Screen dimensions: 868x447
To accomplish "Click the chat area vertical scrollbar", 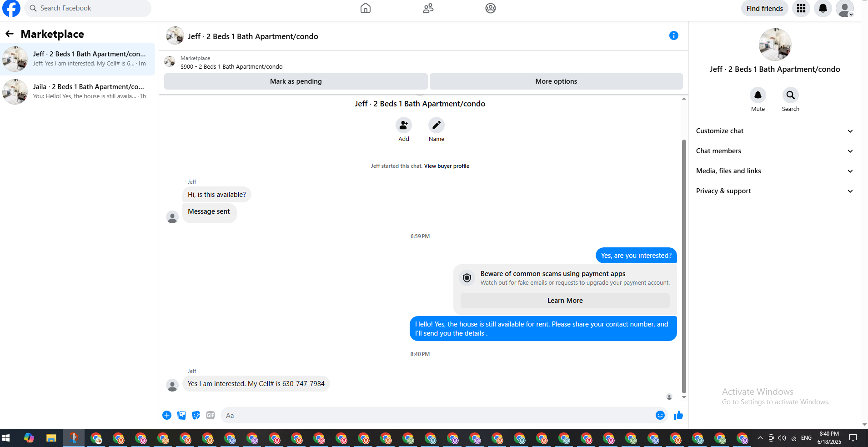I will click(x=684, y=266).
